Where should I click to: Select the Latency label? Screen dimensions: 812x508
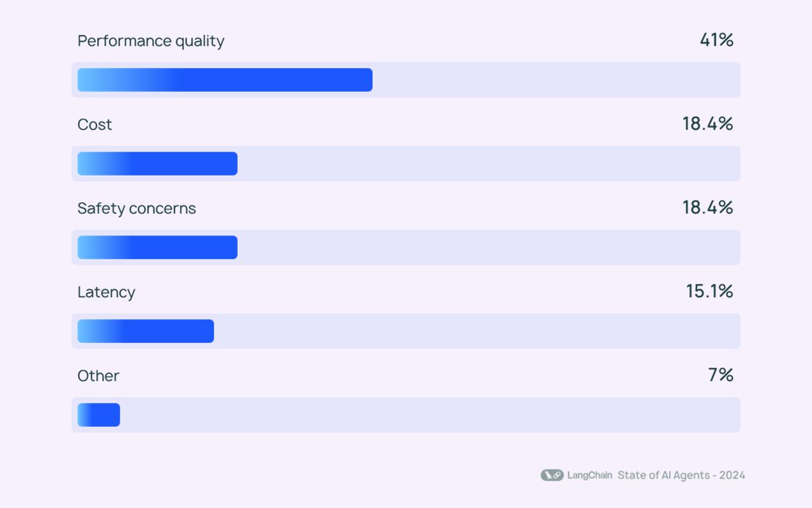pos(106,292)
